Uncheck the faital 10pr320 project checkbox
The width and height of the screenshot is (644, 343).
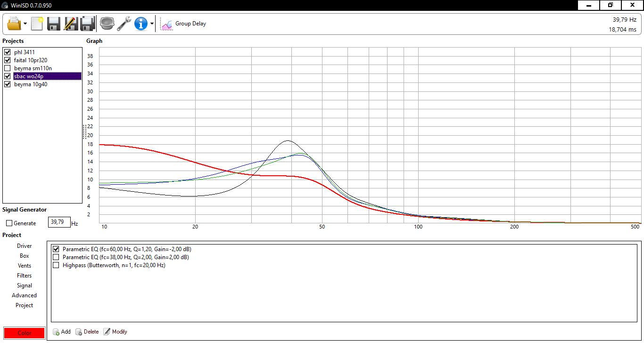click(7, 60)
